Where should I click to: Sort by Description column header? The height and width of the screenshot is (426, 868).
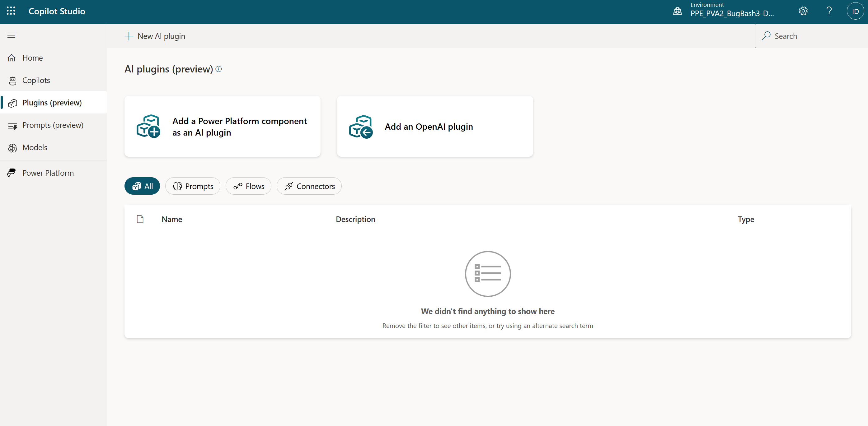355,219
